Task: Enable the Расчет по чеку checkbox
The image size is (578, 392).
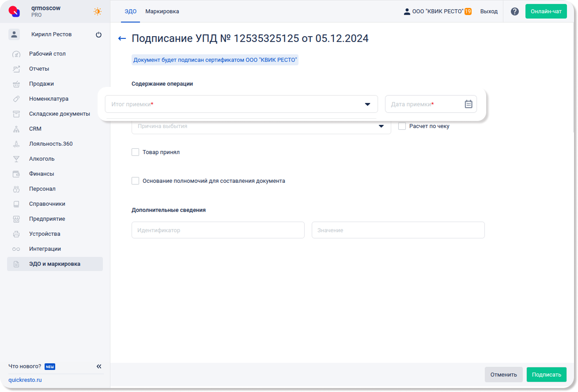Action: click(x=402, y=126)
